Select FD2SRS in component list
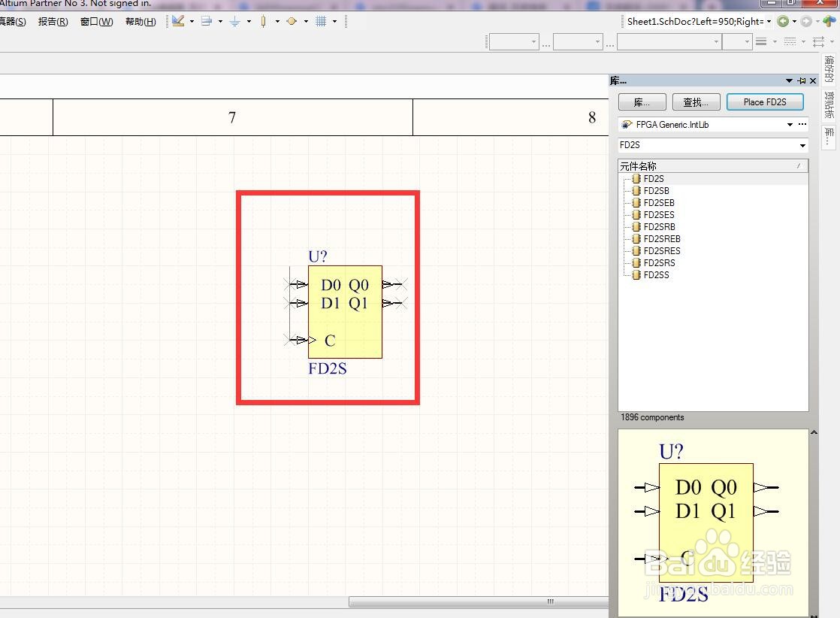 pyautogui.click(x=660, y=262)
